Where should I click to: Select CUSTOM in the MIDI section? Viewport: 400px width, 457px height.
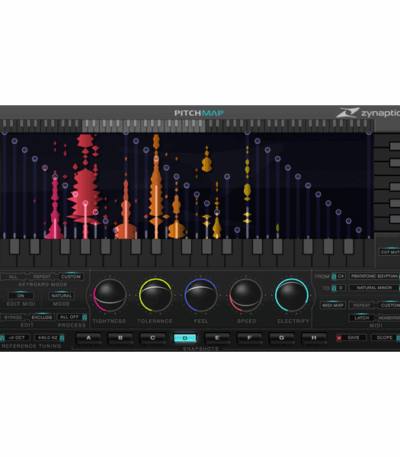[389, 305]
